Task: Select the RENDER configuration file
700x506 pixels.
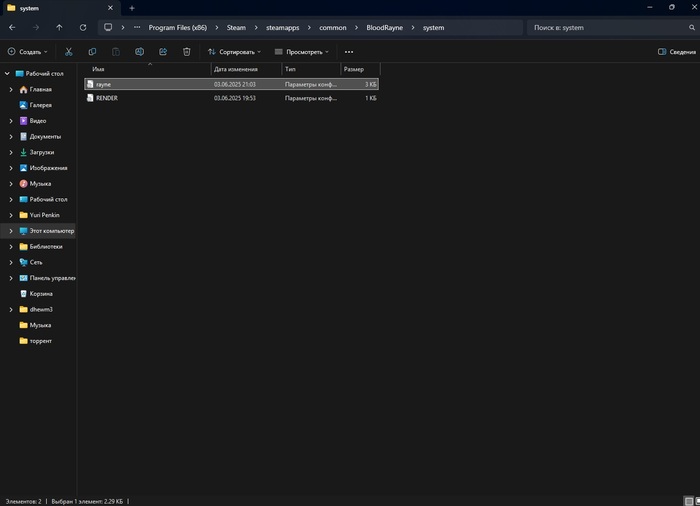Action: tap(107, 98)
